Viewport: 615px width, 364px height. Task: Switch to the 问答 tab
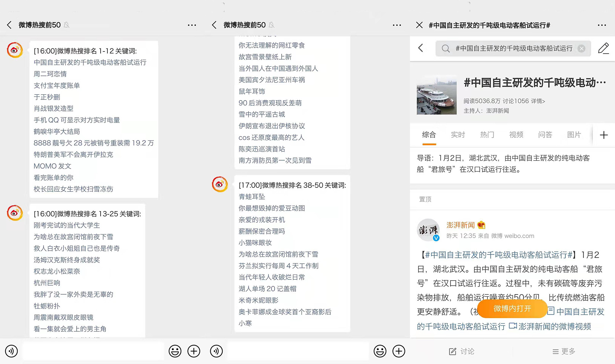click(x=545, y=135)
